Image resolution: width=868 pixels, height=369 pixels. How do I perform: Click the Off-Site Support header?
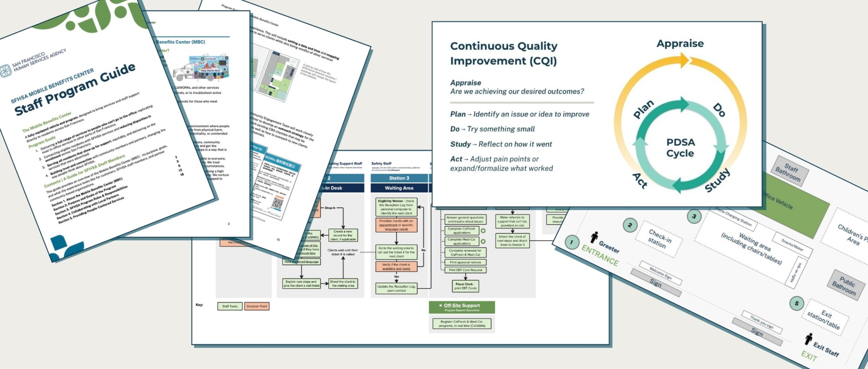click(462, 307)
